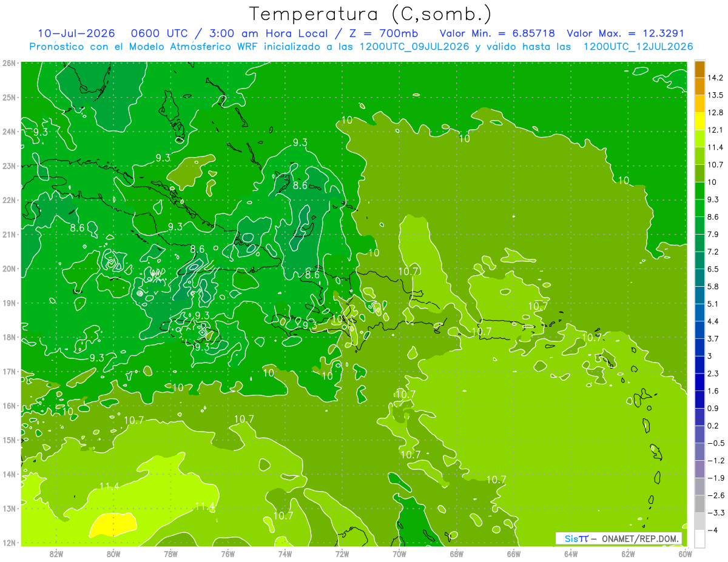Click the colorbar label "7.2"
Screen dimensions: 728x562
713,252
